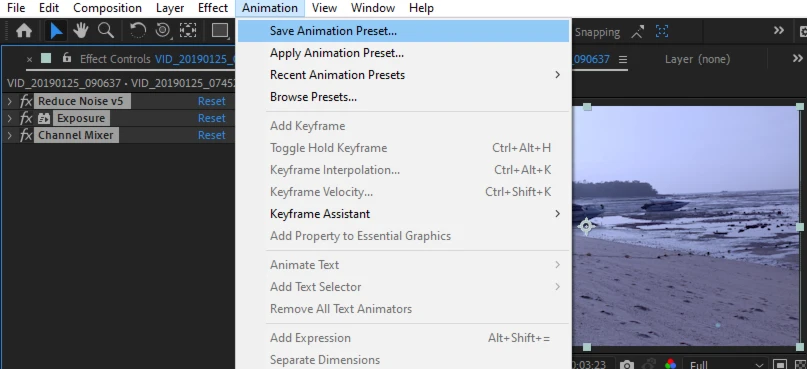This screenshot has height=369, width=807.
Task: Select the Hand tool
Action: point(81,31)
